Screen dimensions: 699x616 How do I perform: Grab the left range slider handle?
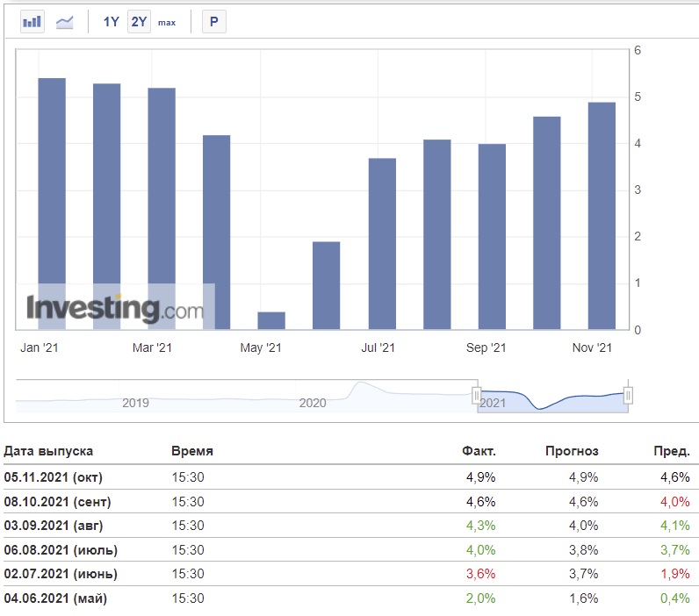477,395
